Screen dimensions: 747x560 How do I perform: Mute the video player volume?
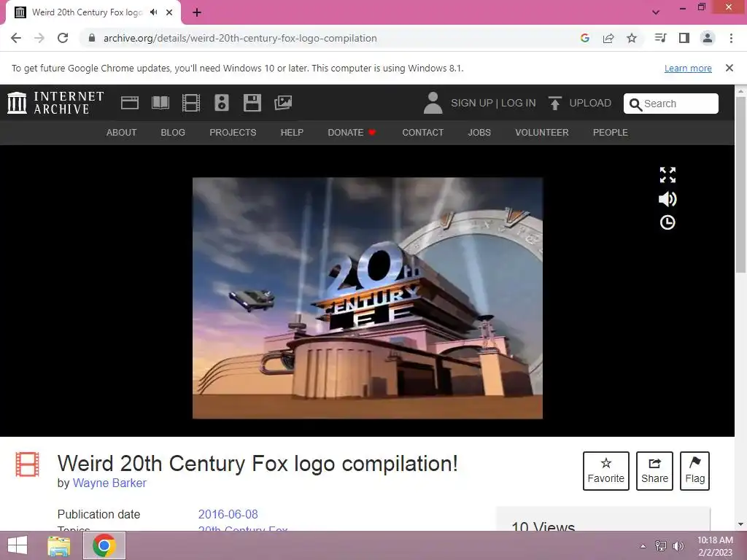coord(667,199)
